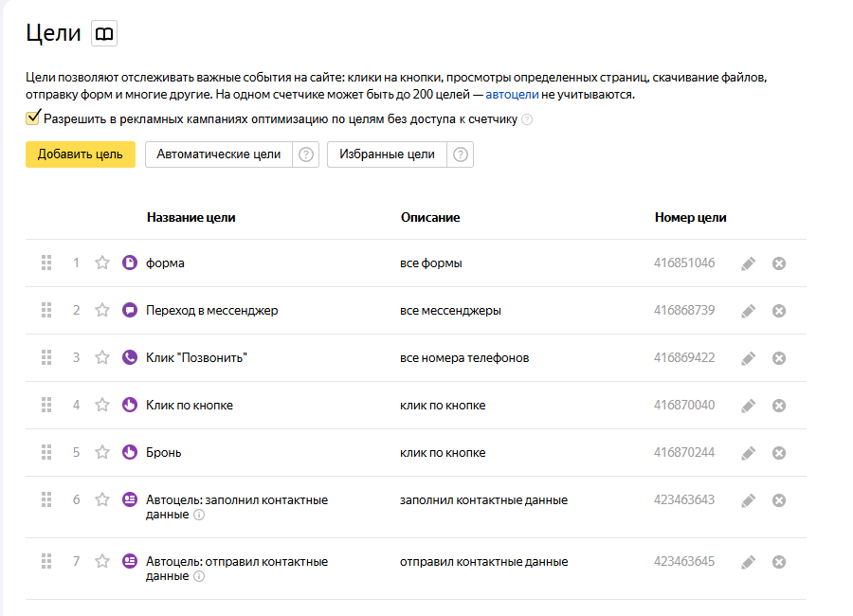Delete the Бронь goal
This screenshot has height=616, width=853.
[x=779, y=453]
